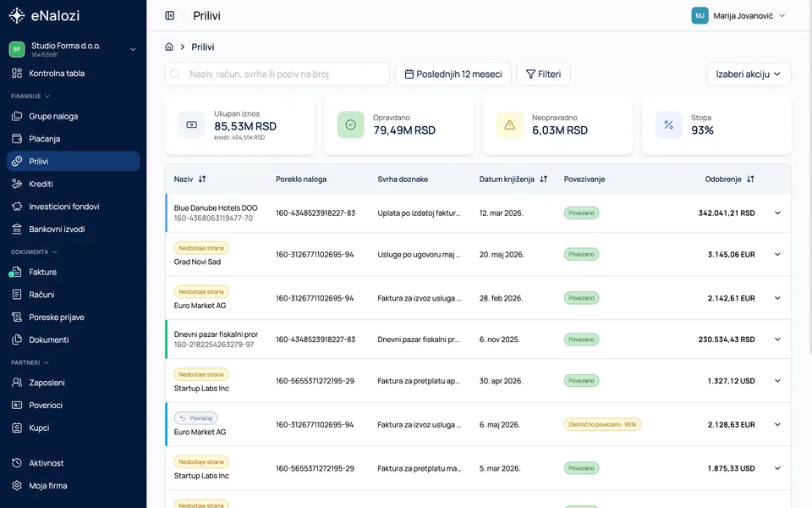Click the eNalozi logo icon

[x=17, y=15]
